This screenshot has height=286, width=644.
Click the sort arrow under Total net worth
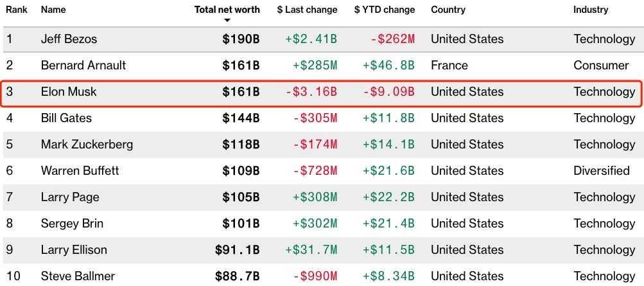[227, 20]
